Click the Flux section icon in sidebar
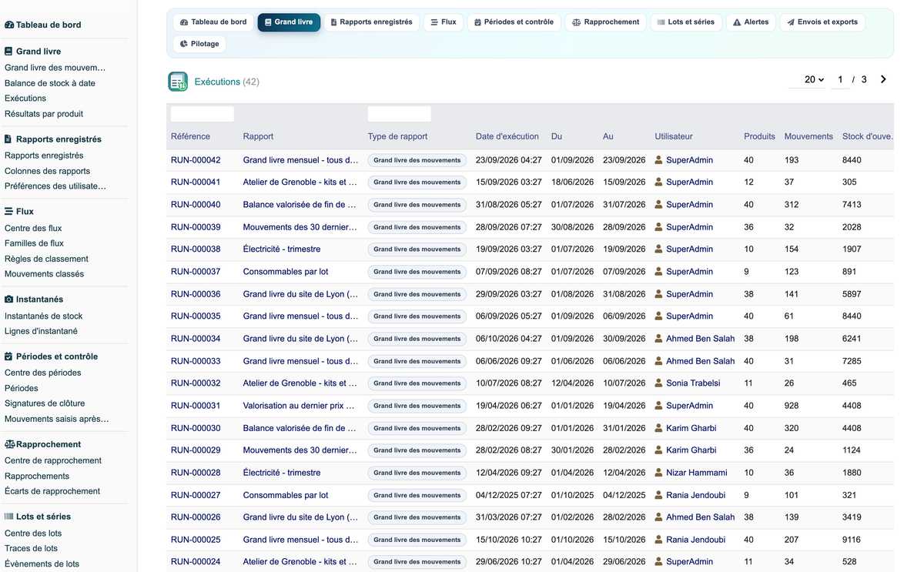 pyautogui.click(x=8, y=211)
